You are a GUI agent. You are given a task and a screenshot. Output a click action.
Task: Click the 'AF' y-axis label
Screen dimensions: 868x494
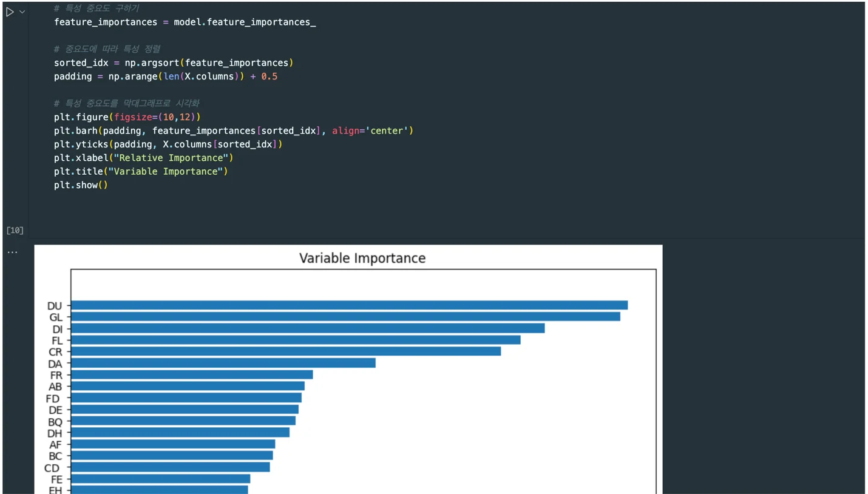[x=56, y=445]
